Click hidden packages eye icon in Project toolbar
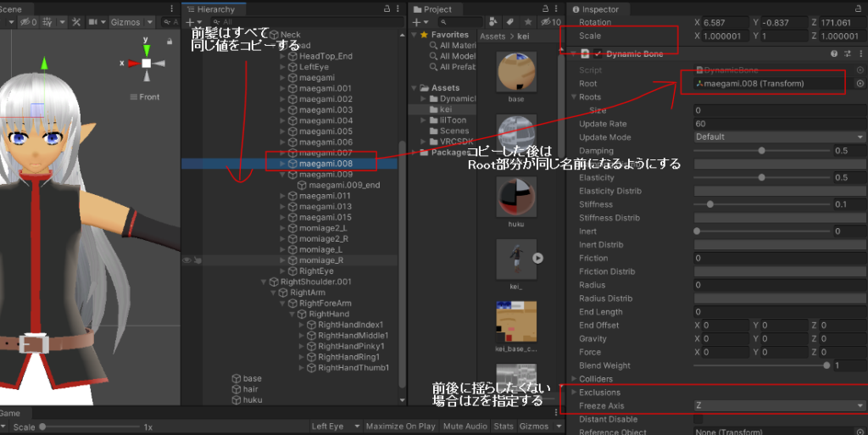The height and width of the screenshot is (435, 868). 551,22
